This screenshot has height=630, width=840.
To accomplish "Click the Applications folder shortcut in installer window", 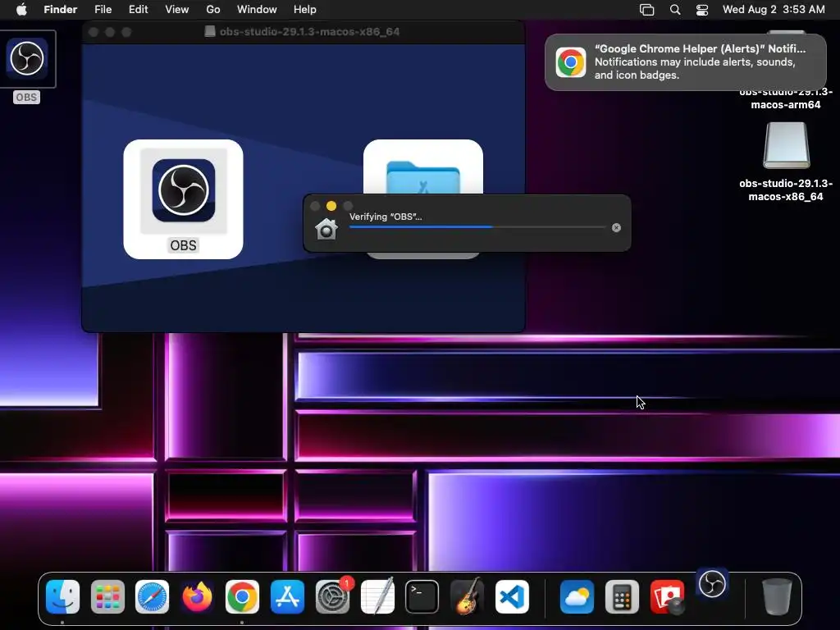I will click(x=422, y=177).
